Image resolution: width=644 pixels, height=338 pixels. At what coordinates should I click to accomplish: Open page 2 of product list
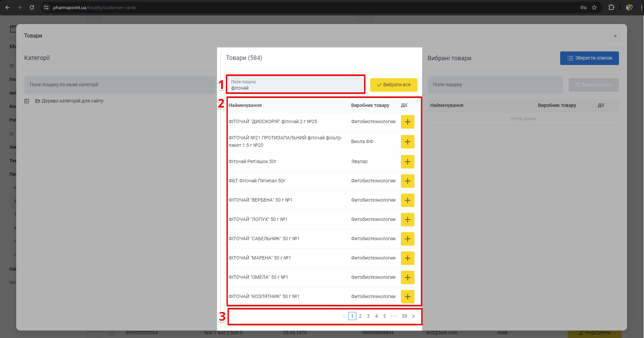360,316
